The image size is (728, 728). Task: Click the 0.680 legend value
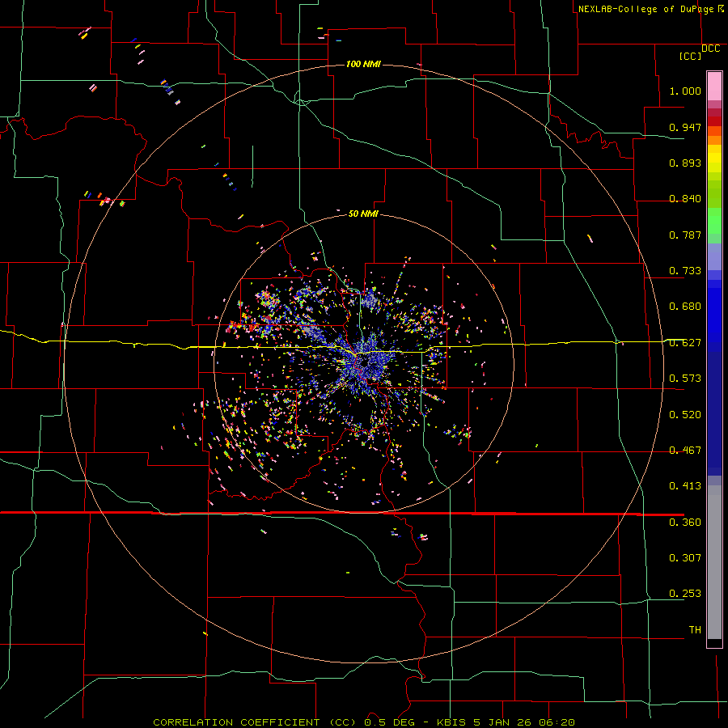click(685, 307)
